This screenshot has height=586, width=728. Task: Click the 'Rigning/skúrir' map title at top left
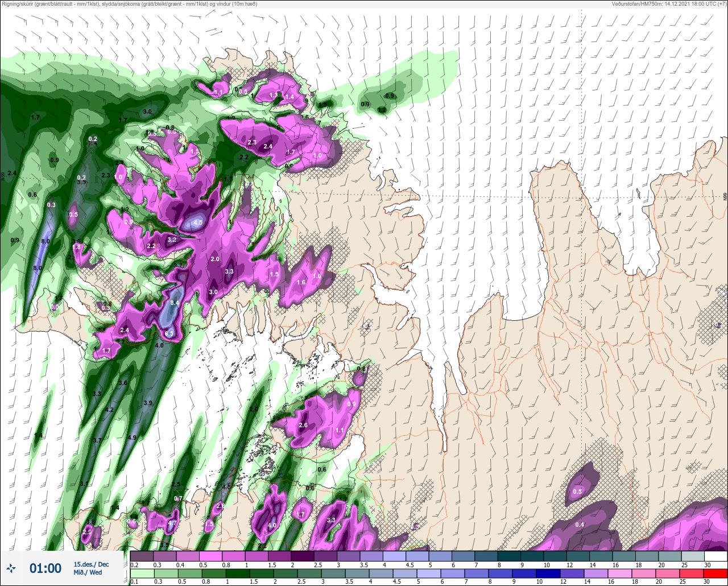[x=129, y=4]
